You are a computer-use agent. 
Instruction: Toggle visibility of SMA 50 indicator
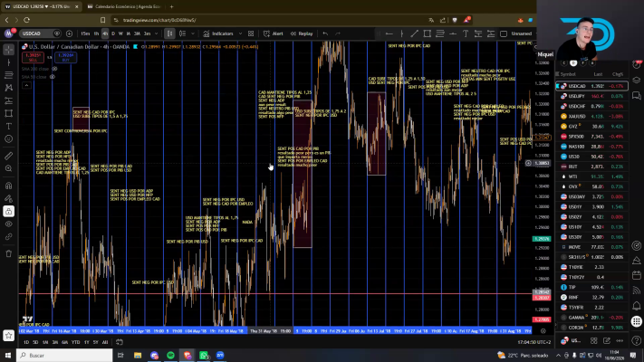point(53,77)
